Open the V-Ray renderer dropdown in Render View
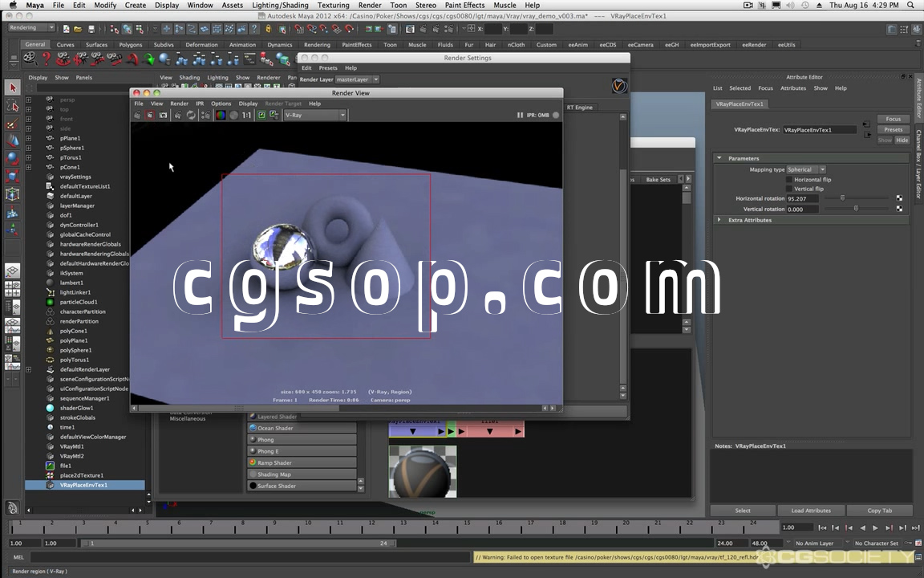 click(314, 115)
